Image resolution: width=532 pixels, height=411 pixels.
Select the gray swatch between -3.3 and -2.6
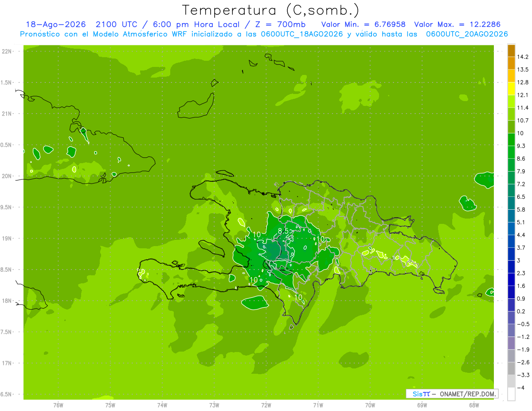511,368
